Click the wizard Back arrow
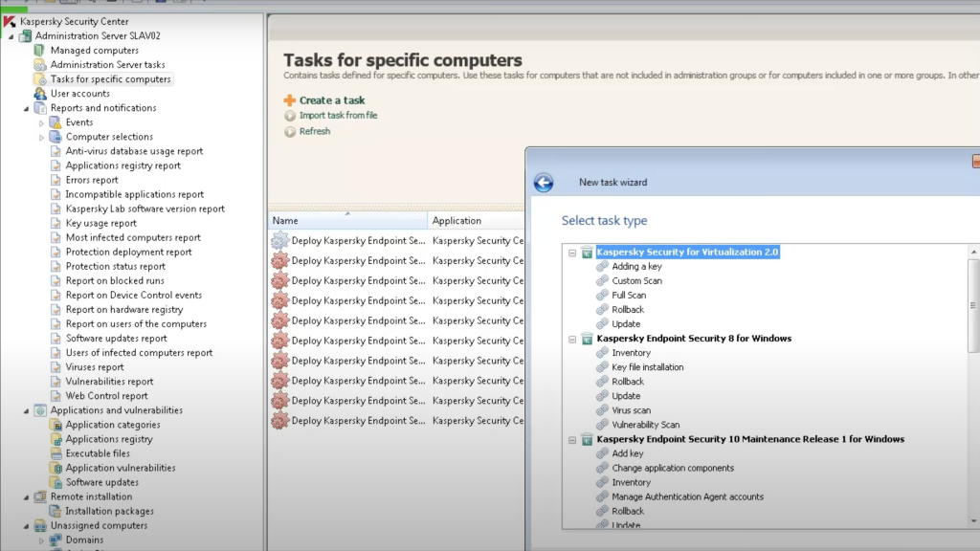 tap(544, 183)
